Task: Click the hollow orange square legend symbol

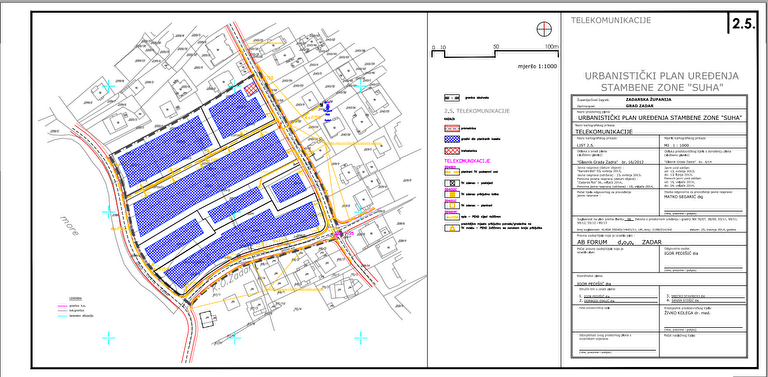Action: point(452,206)
